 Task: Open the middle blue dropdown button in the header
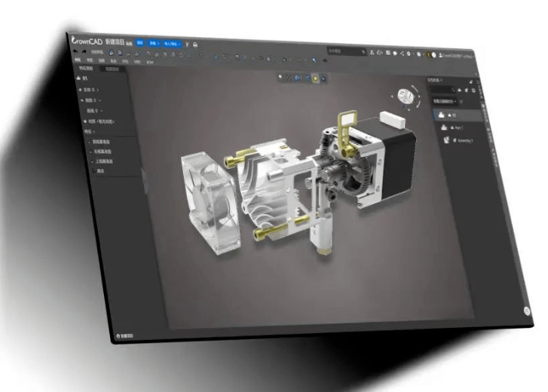tap(154, 43)
